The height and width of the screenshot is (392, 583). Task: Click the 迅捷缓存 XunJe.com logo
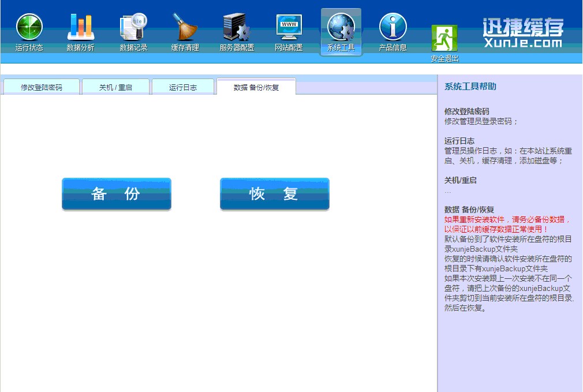[x=524, y=33]
